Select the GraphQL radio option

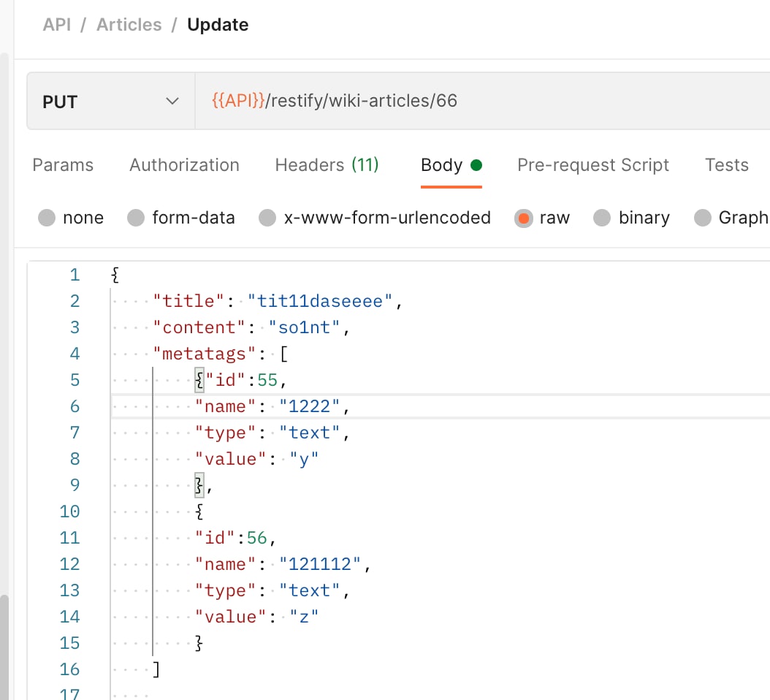pos(703,218)
